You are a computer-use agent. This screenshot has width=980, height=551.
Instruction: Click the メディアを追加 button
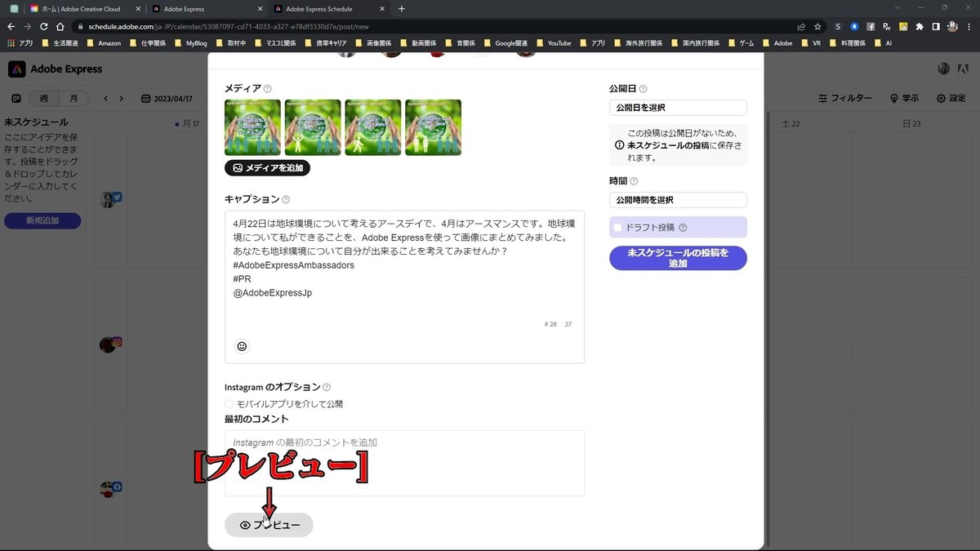pos(267,168)
